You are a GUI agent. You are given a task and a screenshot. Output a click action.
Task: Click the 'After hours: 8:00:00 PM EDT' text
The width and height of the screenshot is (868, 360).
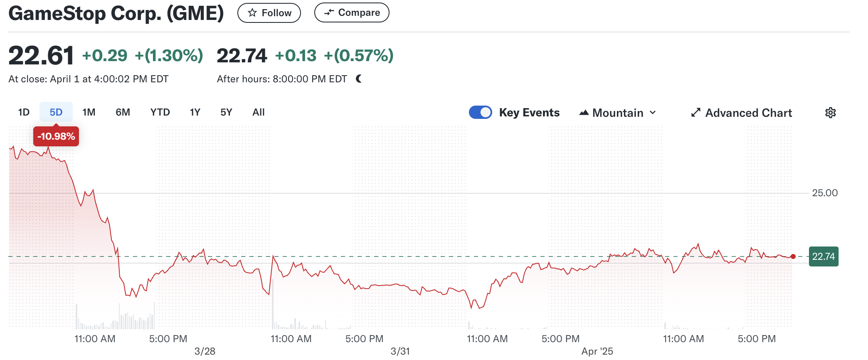[282, 79]
